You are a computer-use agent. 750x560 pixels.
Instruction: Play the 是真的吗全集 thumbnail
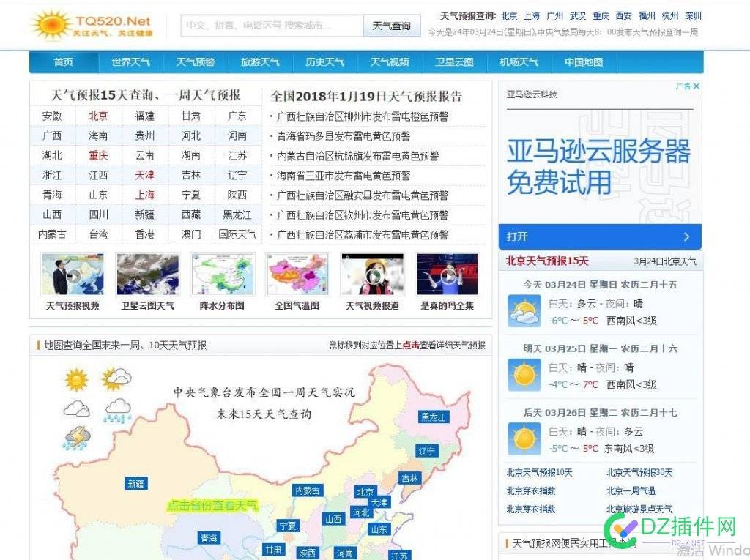click(x=448, y=275)
